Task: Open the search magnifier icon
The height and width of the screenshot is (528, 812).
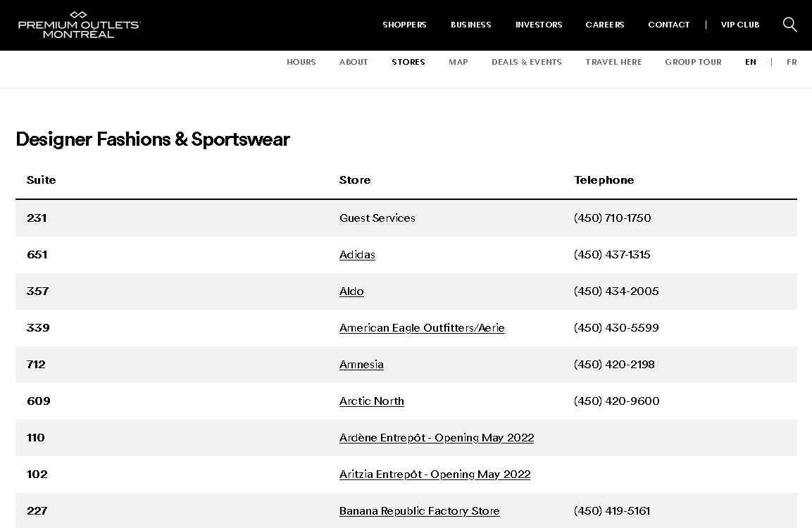Action: click(789, 25)
